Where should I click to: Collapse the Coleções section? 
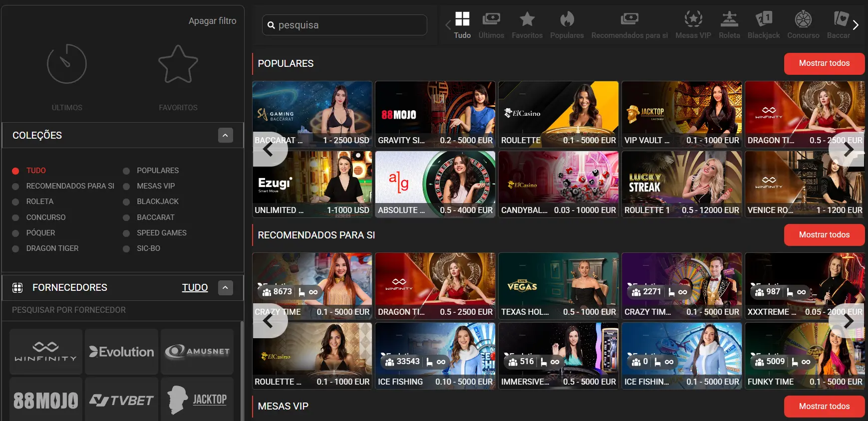click(226, 135)
